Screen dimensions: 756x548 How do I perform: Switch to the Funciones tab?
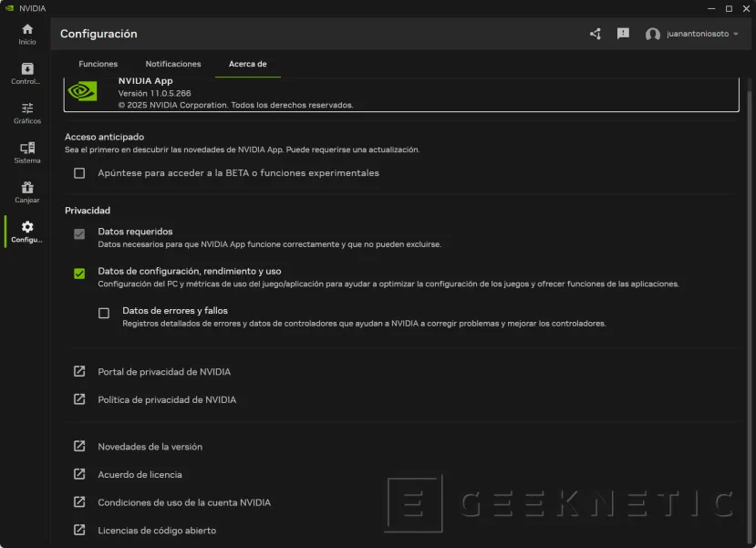(x=98, y=64)
